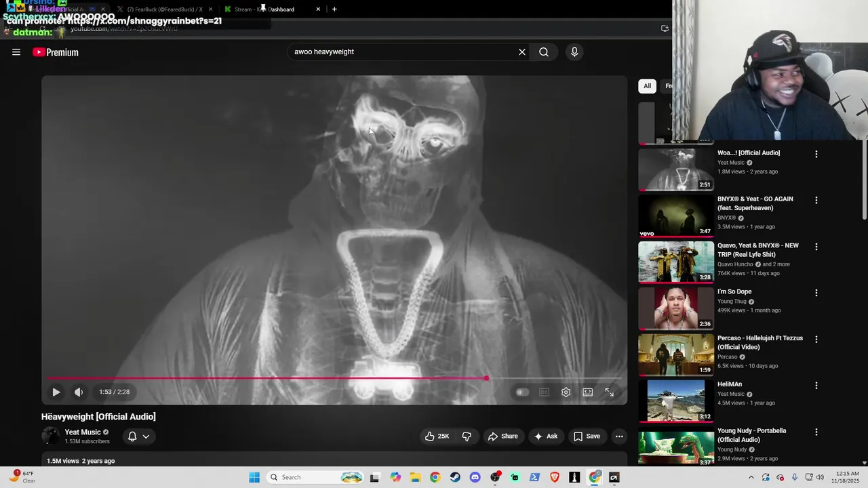868x488 pixels.
Task: Open options for HeliMAn video
Action: (816, 386)
